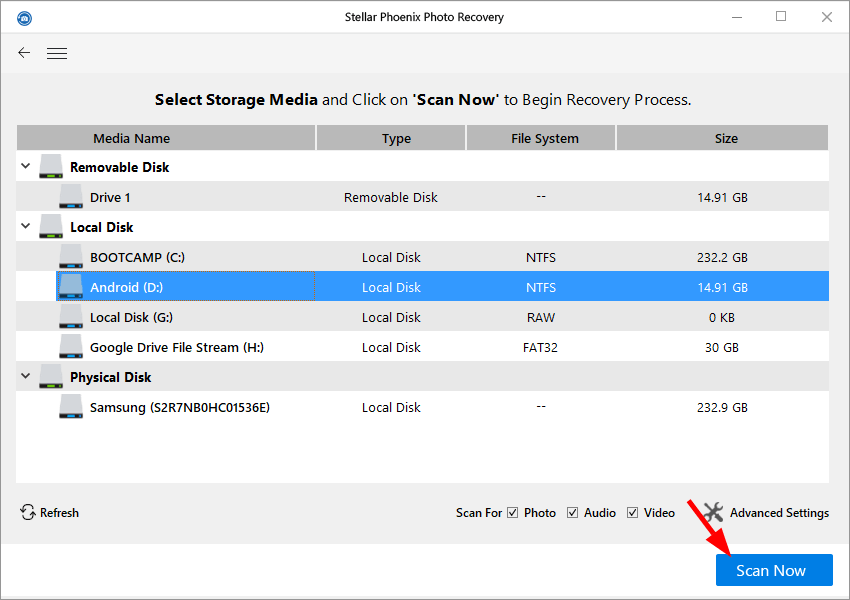The height and width of the screenshot is (600, 850).
Task: Open the hamburger menu icon
Action: 57,53
